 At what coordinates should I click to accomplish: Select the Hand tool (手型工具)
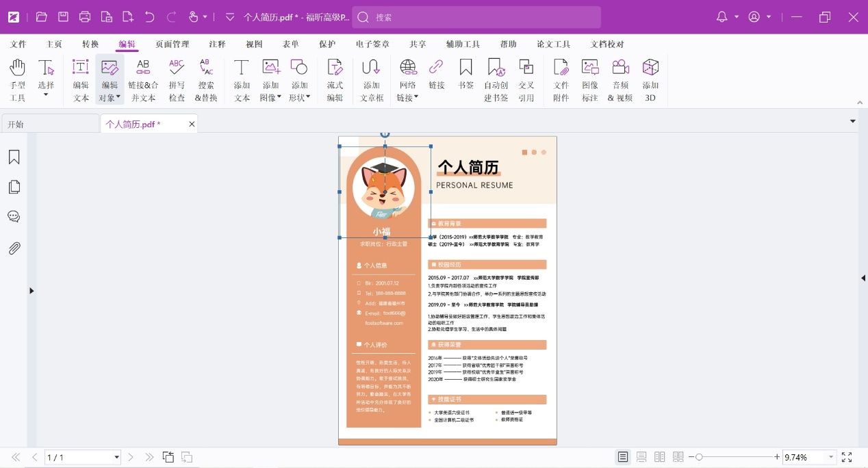18,79
